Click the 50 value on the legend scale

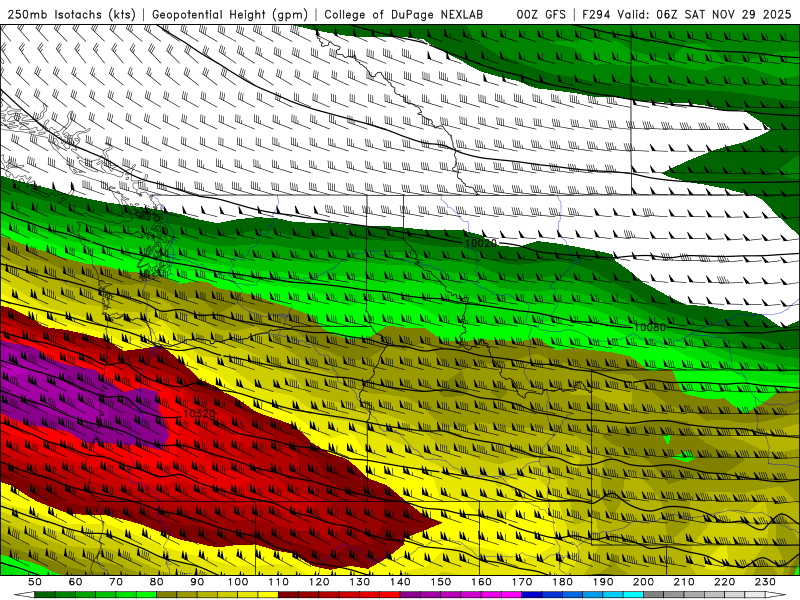(x=35, y=582)
